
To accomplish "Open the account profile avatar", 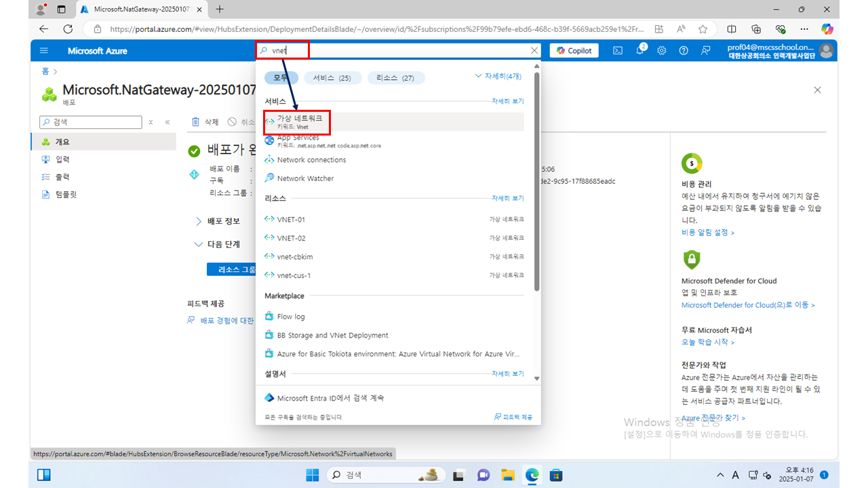I will pos(825,50).
